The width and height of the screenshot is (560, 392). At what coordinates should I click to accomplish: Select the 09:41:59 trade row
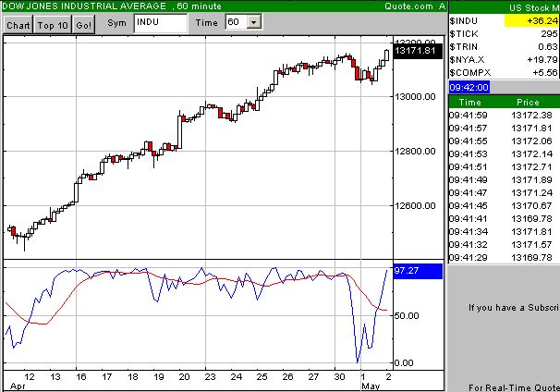(505, 115)
